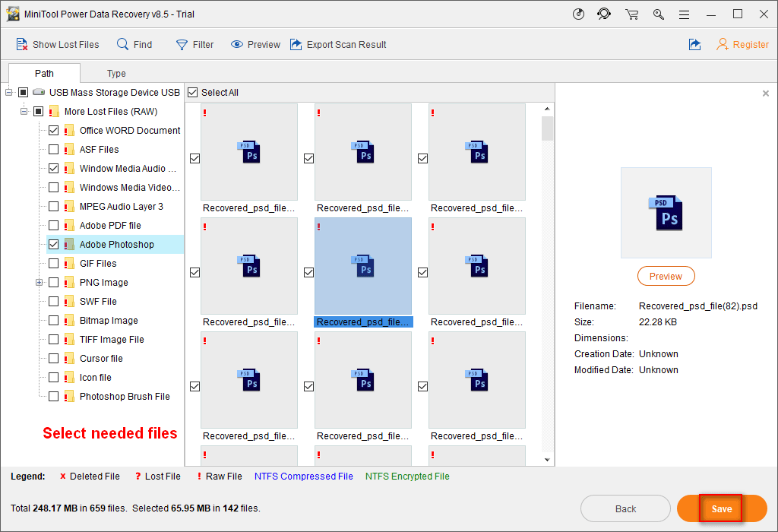Open the support headset icon in the title bar

[x=604, y=14]
